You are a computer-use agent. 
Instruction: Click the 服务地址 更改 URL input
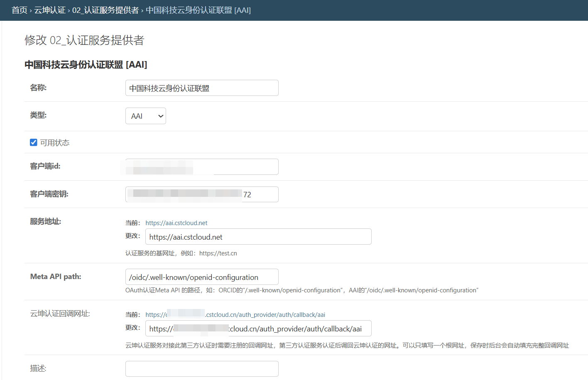[258, 237]
